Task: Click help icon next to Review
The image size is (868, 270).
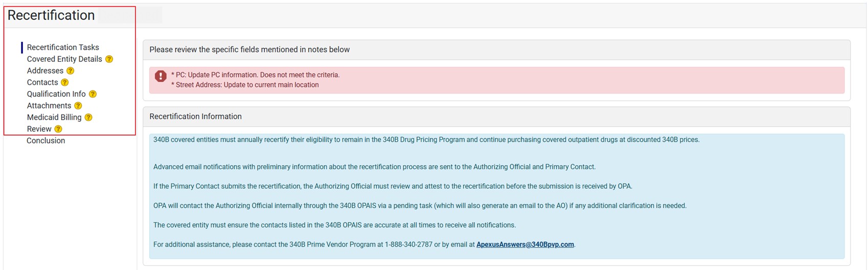Action: [x=58, y=129]
